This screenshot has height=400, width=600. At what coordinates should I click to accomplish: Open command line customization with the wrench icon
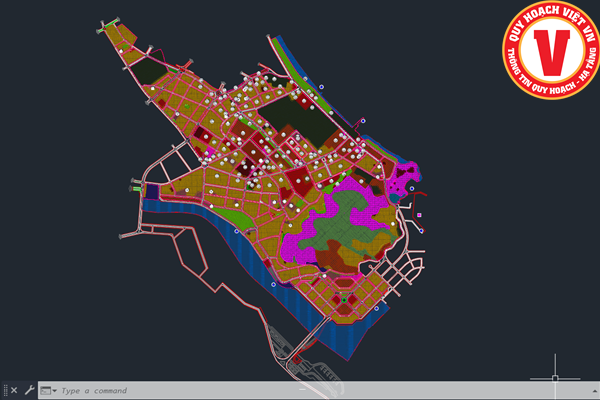click(29, 390)
